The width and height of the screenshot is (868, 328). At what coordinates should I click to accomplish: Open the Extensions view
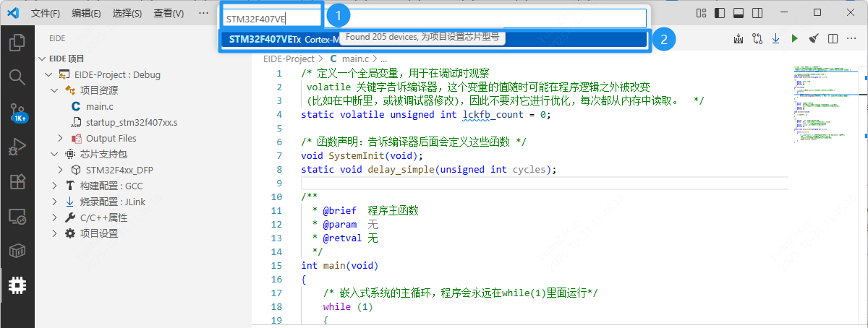click(17, 181)
